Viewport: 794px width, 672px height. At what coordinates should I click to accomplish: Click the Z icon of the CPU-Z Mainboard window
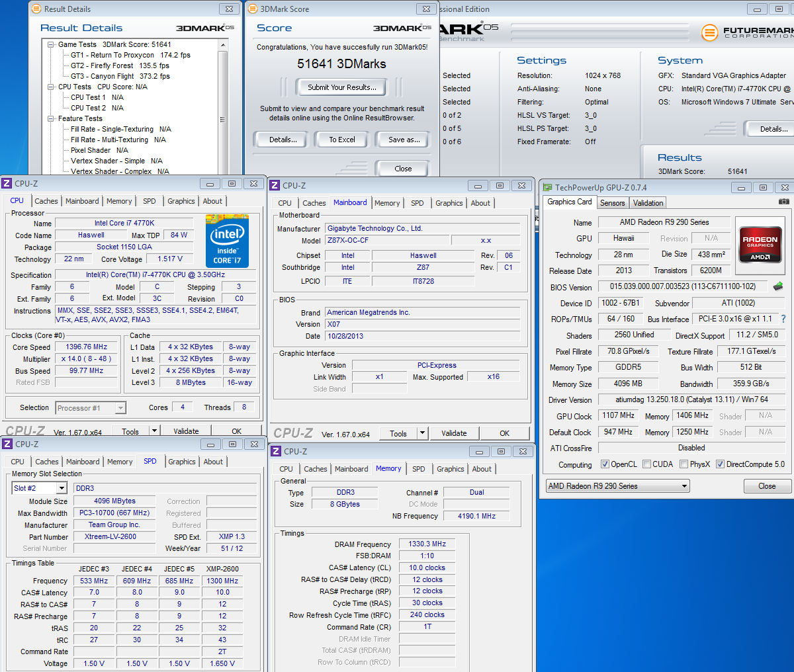point(275,185)
